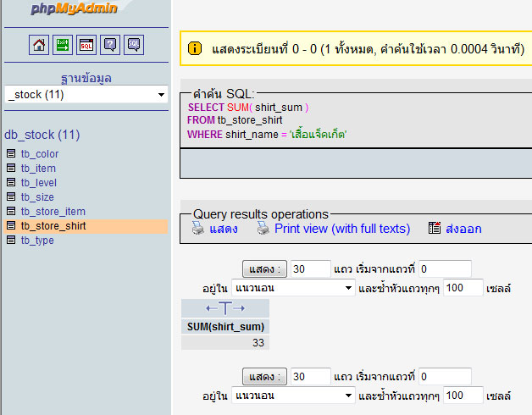This screenshot has height=415, width=532.
Task: Open the SQL documentation icon
Action: [134, 45]
